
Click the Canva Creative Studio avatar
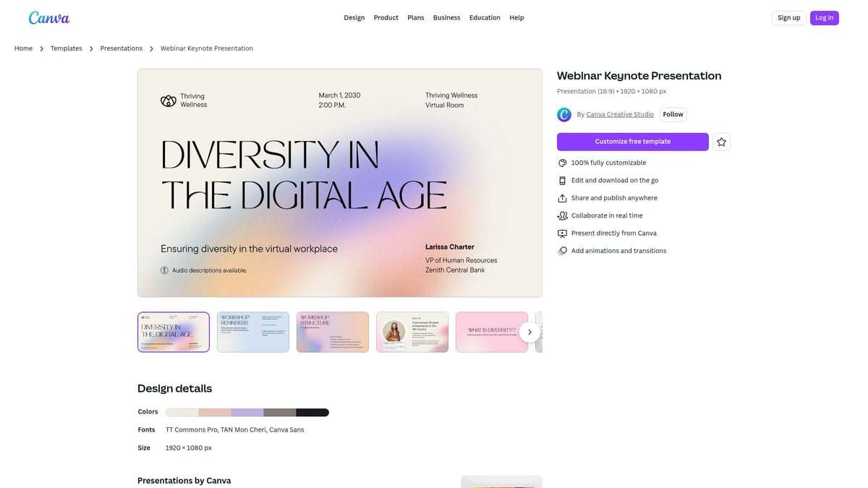tap(563, 114)
